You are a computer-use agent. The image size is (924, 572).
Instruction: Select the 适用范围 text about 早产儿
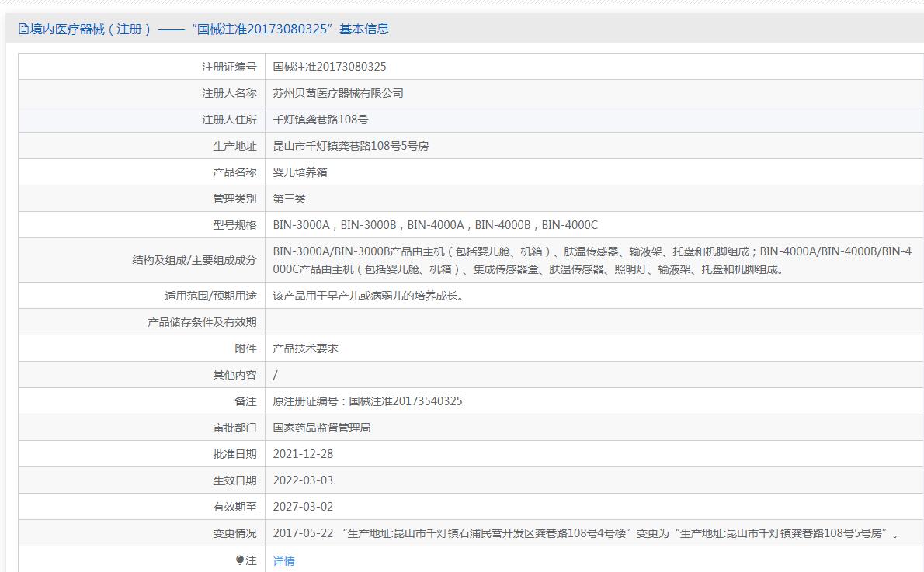tap(368, 296)
